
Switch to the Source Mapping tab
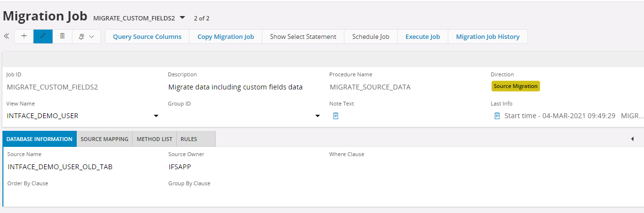[104, 139]
